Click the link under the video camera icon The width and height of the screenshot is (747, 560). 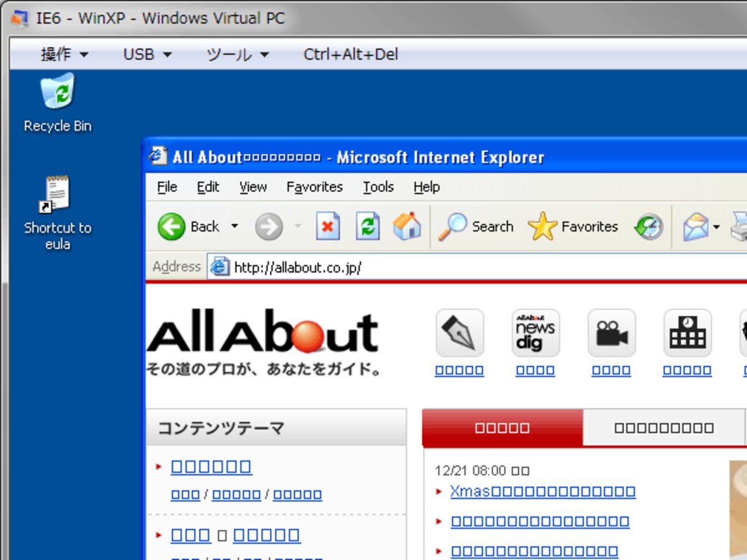coord(611,371)
